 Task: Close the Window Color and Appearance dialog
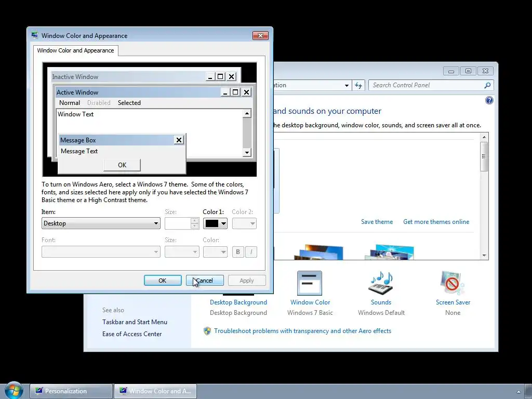pyautogui.click(x=260, y=35)
